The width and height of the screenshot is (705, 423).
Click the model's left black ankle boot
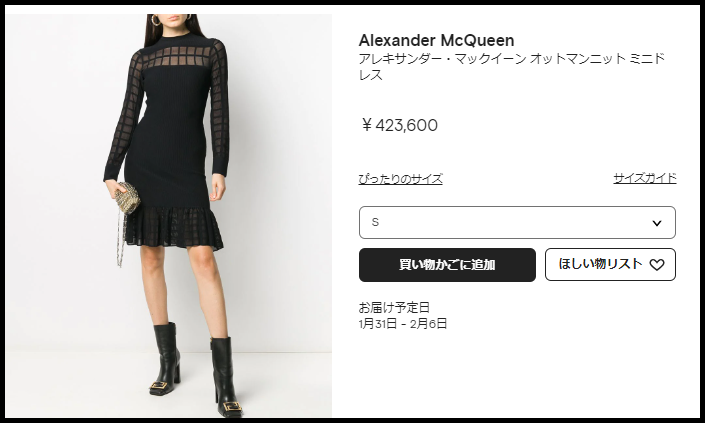click(x=165, y=358)
